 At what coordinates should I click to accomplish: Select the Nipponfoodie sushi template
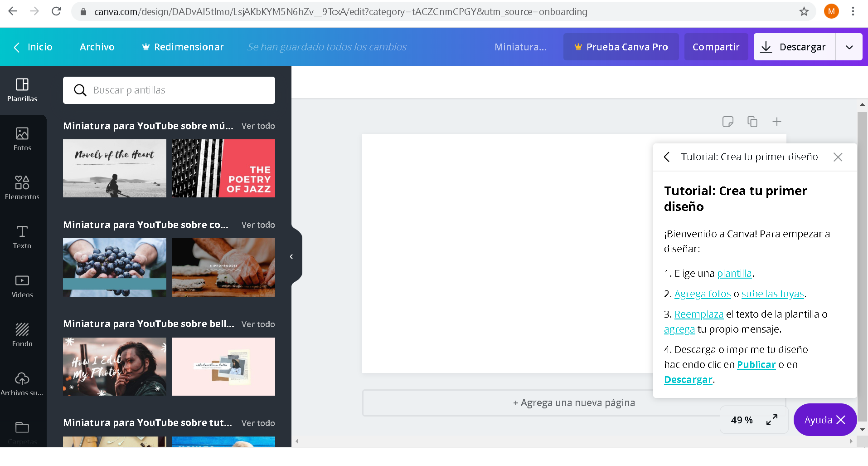tap(223, 267)
